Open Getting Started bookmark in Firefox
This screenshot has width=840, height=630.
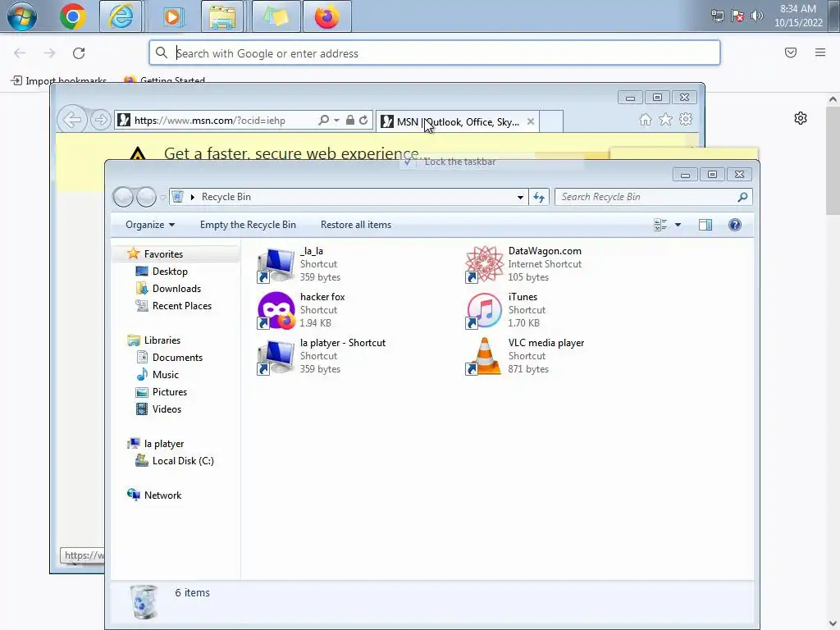164,80
